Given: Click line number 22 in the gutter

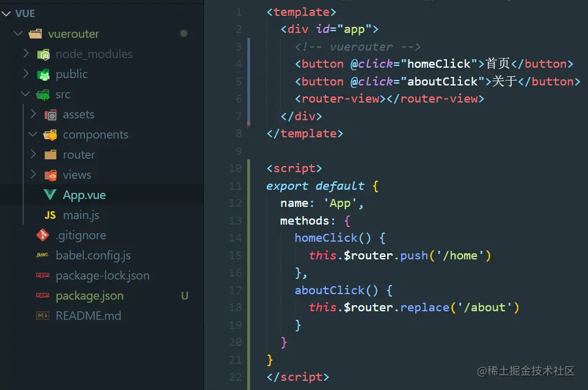Looking at the screenshot, I should click(x=236, y=377).
